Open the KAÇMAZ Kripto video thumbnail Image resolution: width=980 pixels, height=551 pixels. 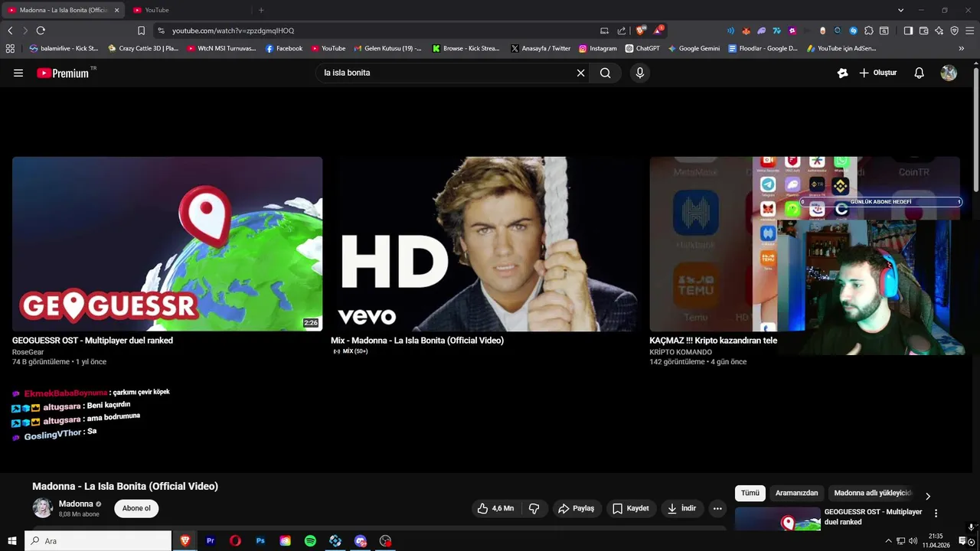coord(712,243)
